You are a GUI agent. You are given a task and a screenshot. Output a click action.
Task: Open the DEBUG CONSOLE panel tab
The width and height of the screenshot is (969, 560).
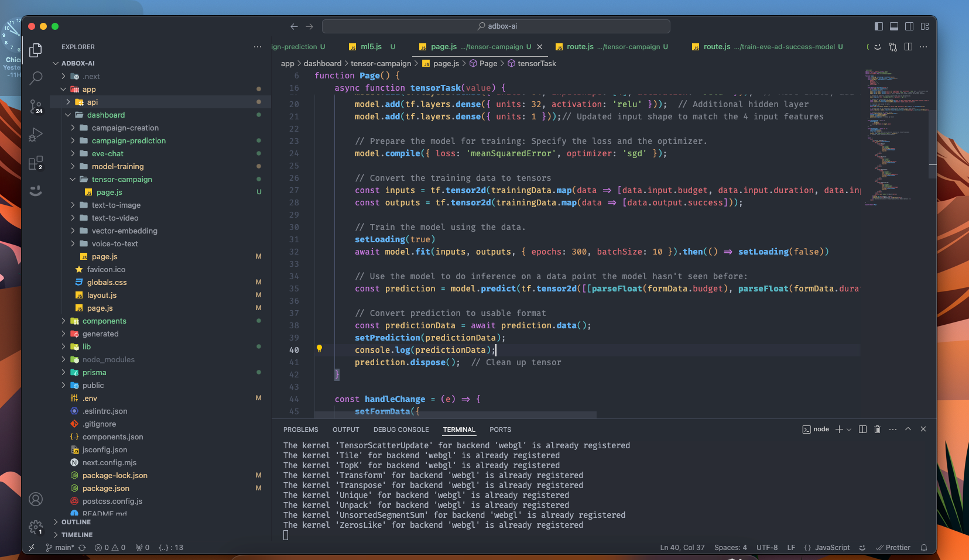401,430
